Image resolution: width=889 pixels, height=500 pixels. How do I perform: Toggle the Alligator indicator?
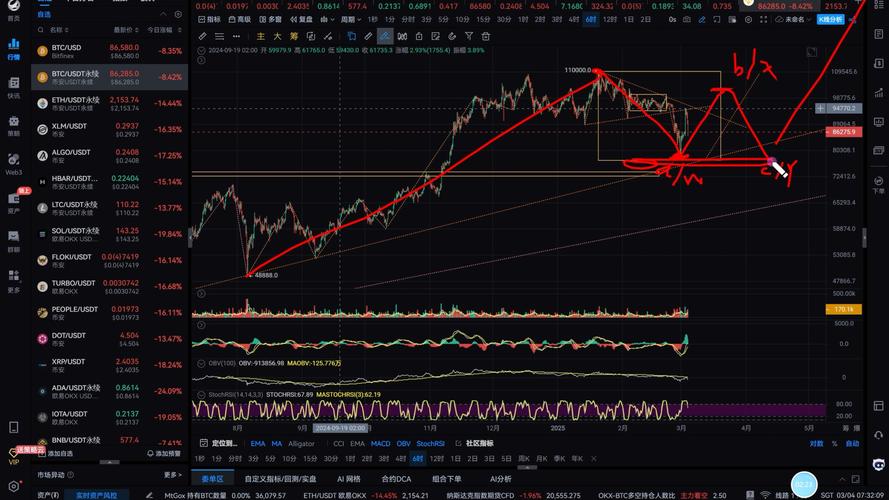(301, 443)
